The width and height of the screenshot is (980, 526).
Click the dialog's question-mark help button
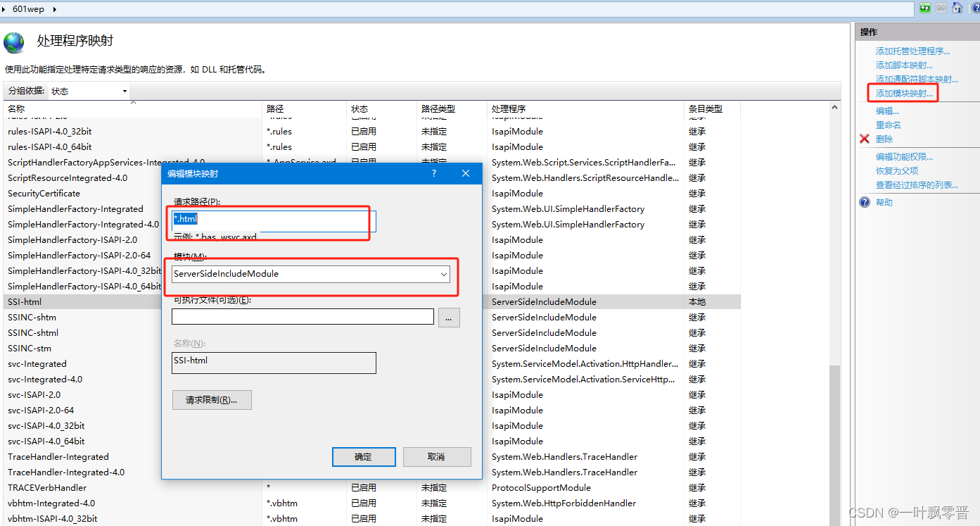point(433,173)
